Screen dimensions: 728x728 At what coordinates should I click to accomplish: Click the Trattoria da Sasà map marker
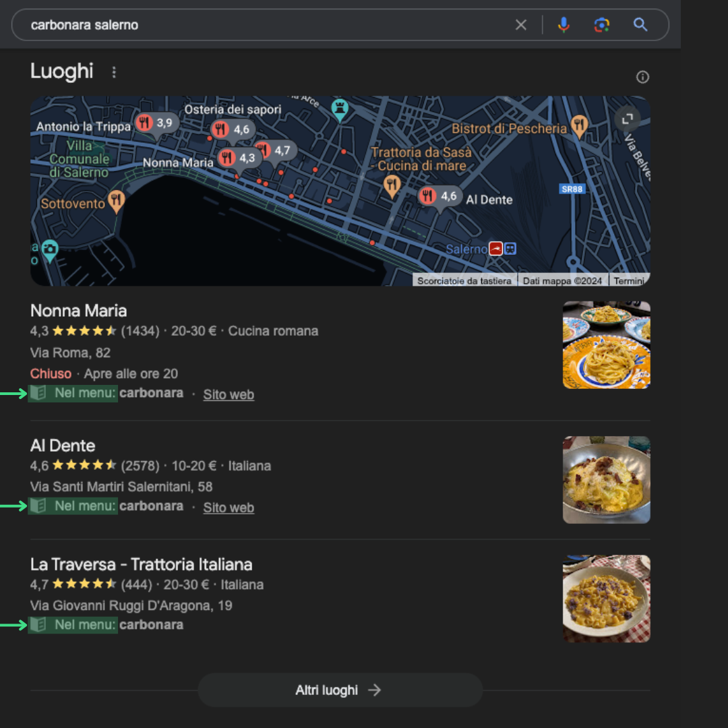pyautogui.click(x=392, y=186)
